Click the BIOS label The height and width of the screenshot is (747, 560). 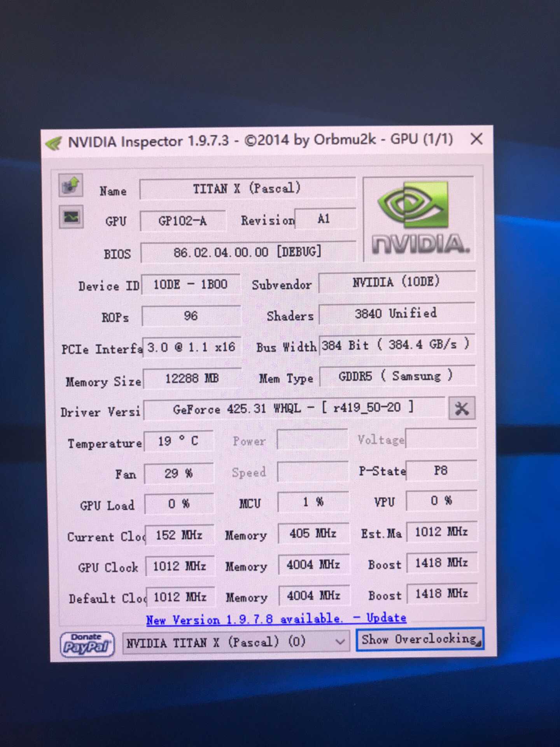point(117,254)
